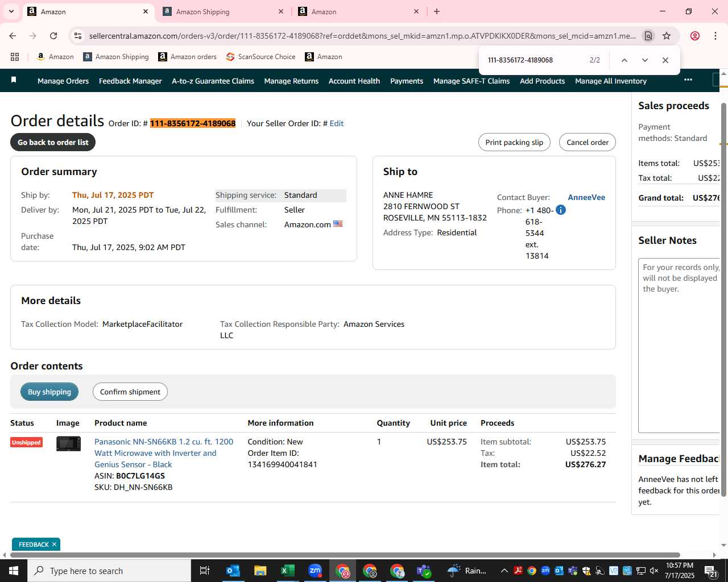
Task: Click the vertical page scrollbar
Action: 723,300
